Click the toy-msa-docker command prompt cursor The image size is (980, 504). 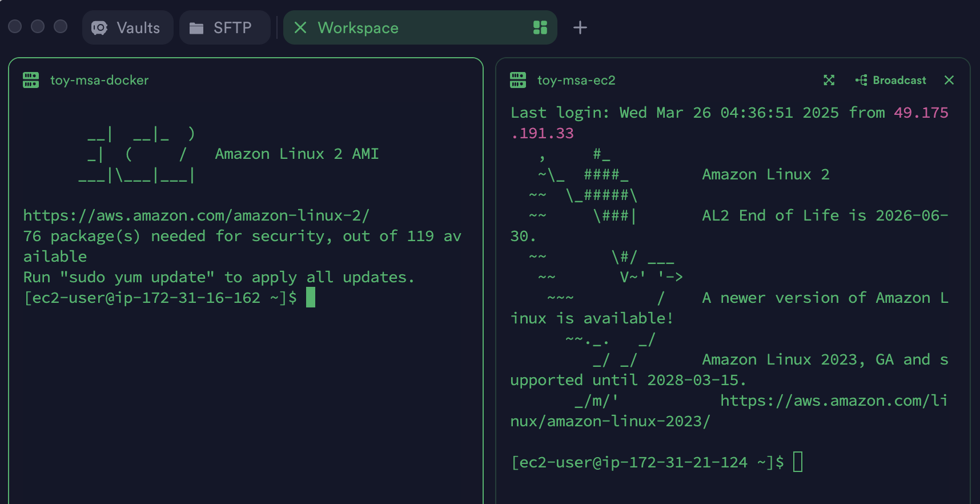311,297
